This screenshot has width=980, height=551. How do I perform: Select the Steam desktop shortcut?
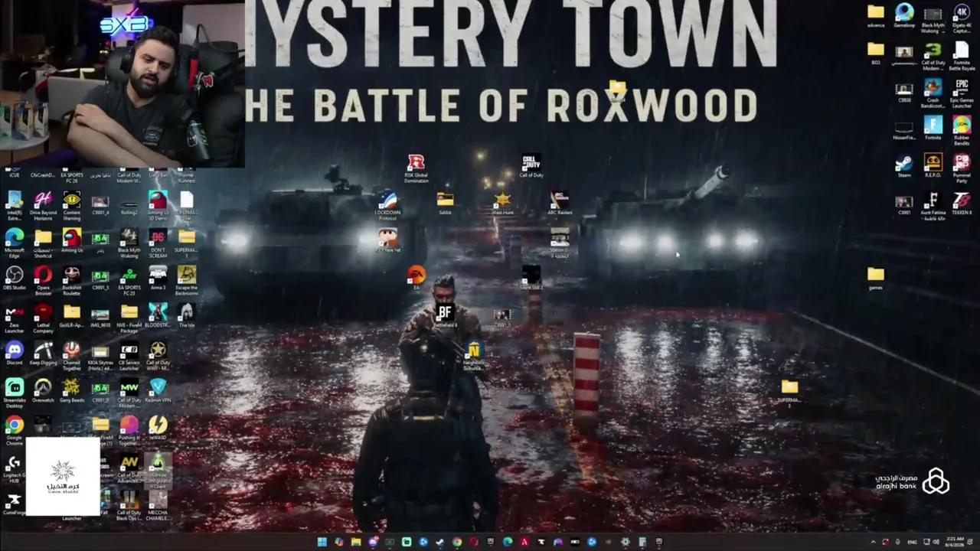(904, 165)
